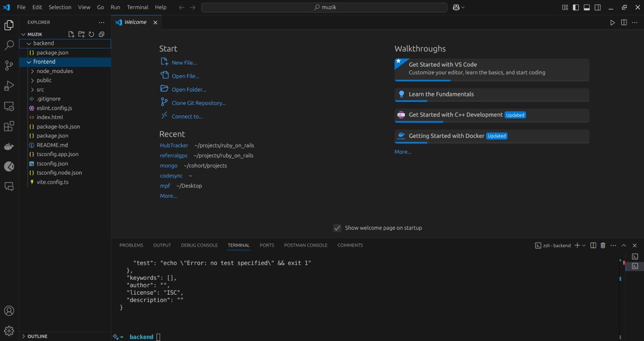This screenshot has width=644, height=341.
Task: Switch to the POSTMAN CONSOLE tab
Action: click(x=305, y=245)
